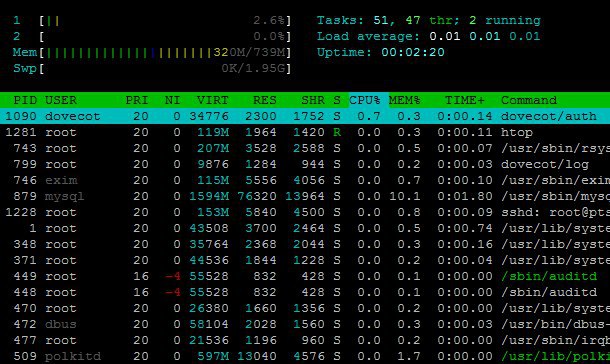Select the htop process row
This screenshot has width=610, height=364.
click(305, 132)
